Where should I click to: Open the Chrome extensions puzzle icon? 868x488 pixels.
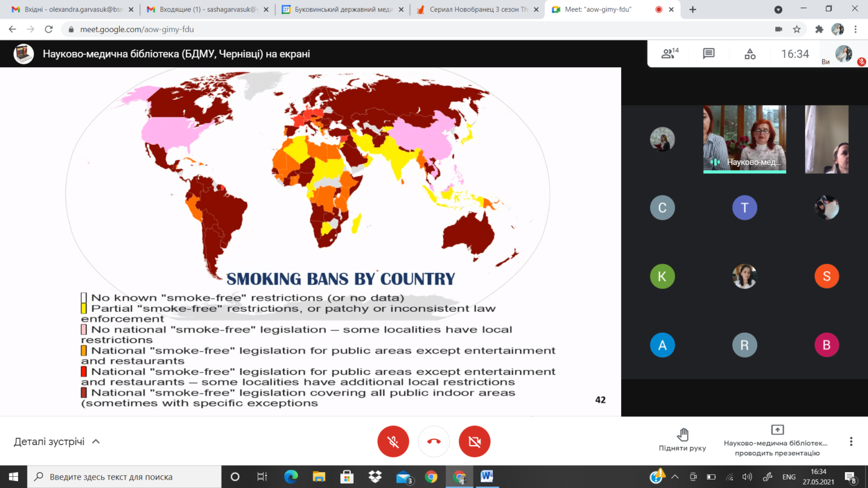(x=819, y=29)
